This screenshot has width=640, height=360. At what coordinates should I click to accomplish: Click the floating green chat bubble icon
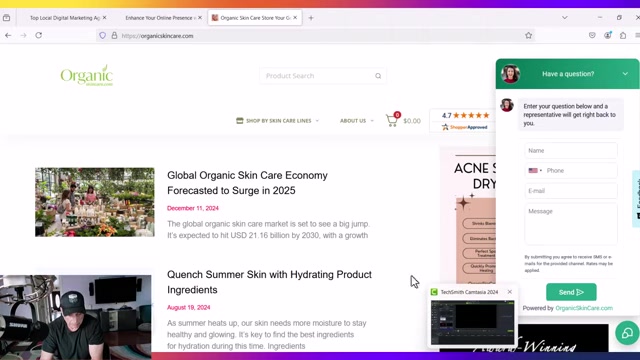627,333
